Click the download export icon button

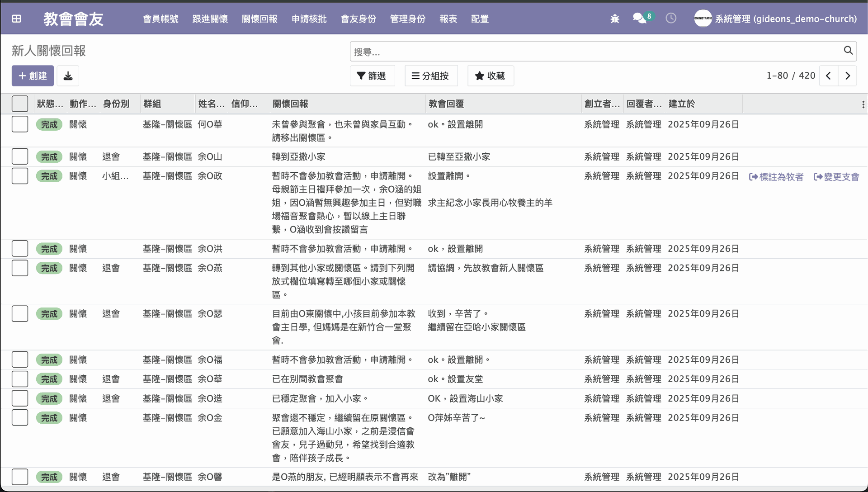pos(68,76)
